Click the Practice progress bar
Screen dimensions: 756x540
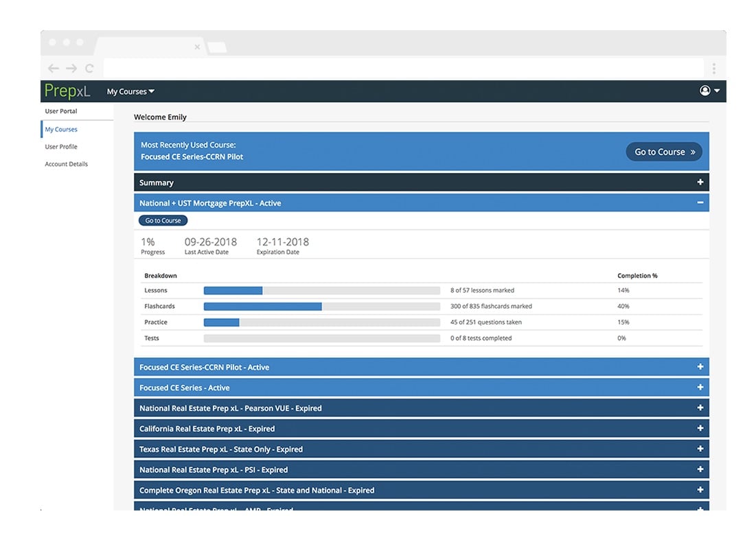pos(321,322)
